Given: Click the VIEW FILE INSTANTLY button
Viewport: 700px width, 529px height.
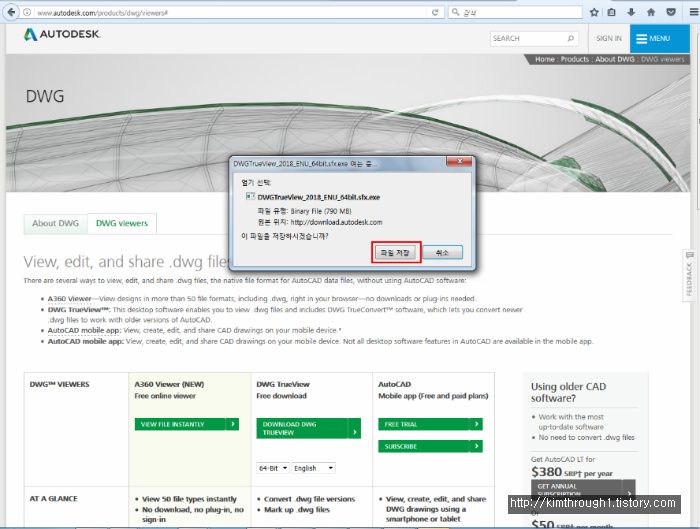Looking at the screenshot, I should (187, 424).
